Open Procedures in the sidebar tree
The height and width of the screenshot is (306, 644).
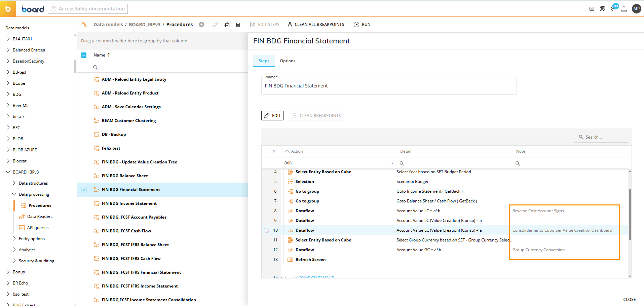tap(40, 205)
